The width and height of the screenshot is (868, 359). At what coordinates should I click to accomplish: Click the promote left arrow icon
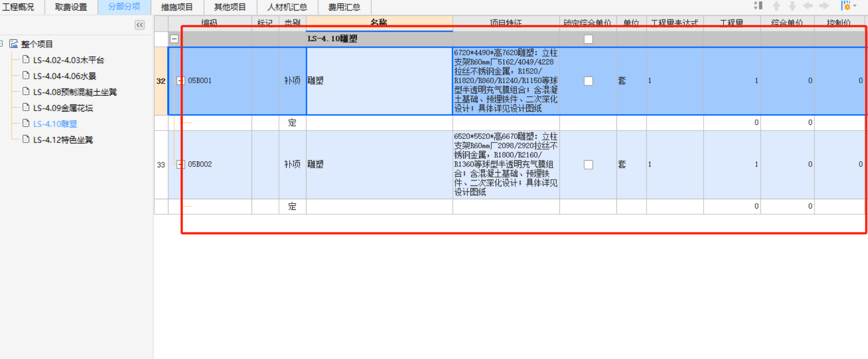coord(808,6)
